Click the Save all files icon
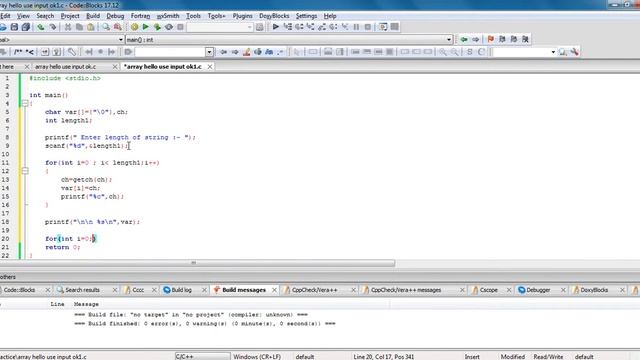640x360 pixels. pyautogui.click(x=26, y=27)
